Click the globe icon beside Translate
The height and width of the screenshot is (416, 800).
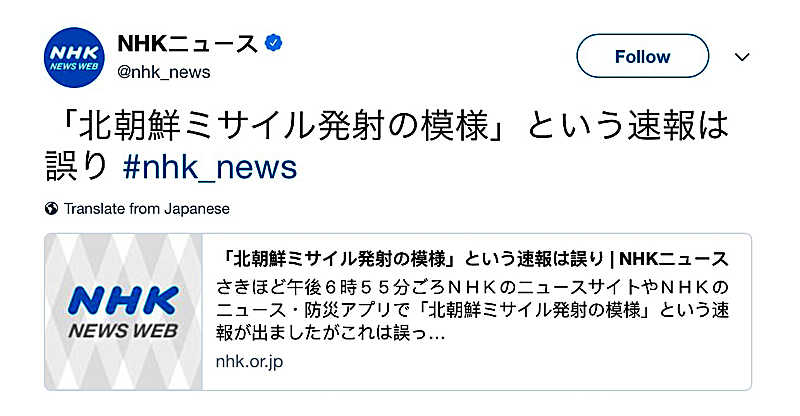51,209
